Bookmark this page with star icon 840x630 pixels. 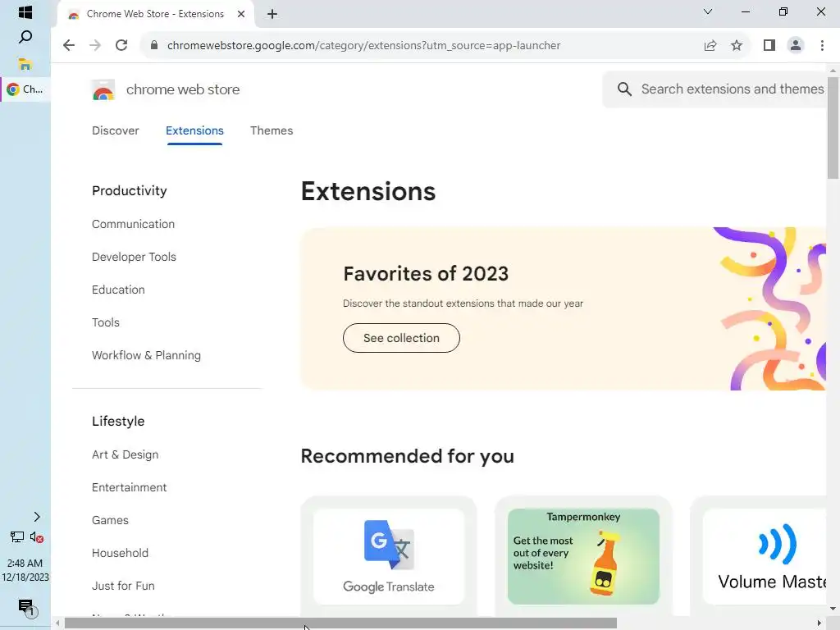(x=737, y=46)
